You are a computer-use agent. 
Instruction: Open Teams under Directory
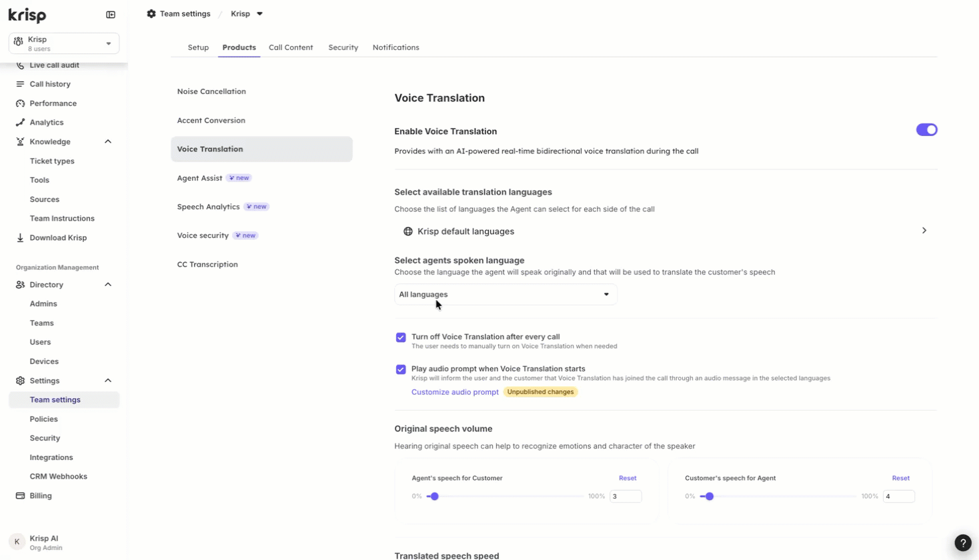(x=41, y=323)
